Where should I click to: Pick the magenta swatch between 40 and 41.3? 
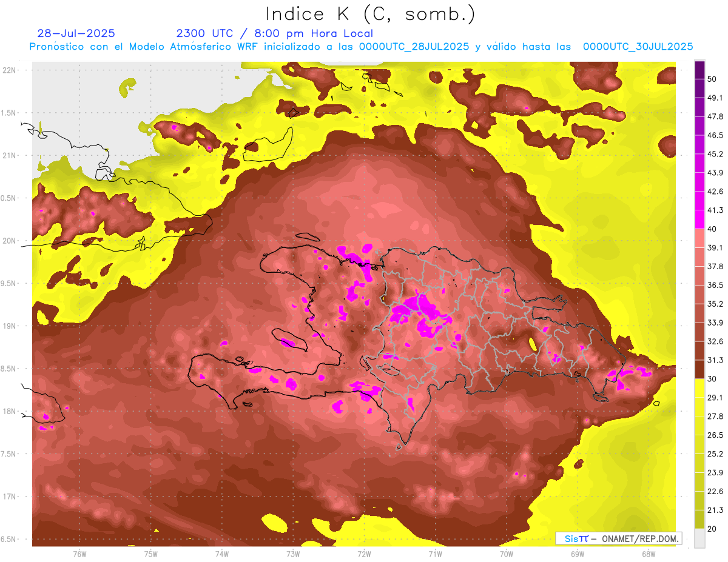coord(699,219)
